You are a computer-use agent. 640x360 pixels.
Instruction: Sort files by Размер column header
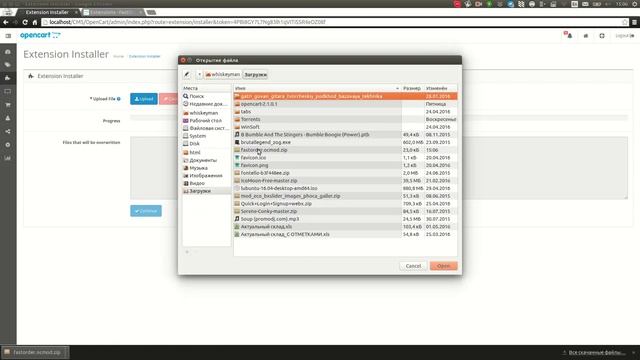pos(412,88)
